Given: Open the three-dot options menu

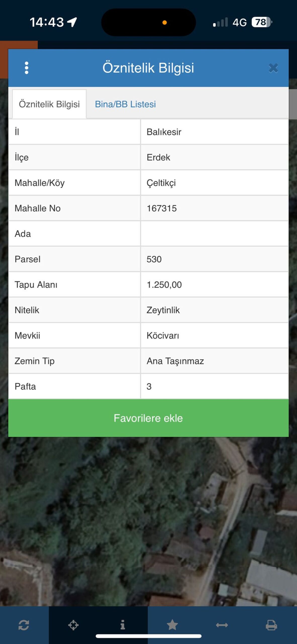Looking at the screenshot, I should pyautogui.click(x=26, y=68).
